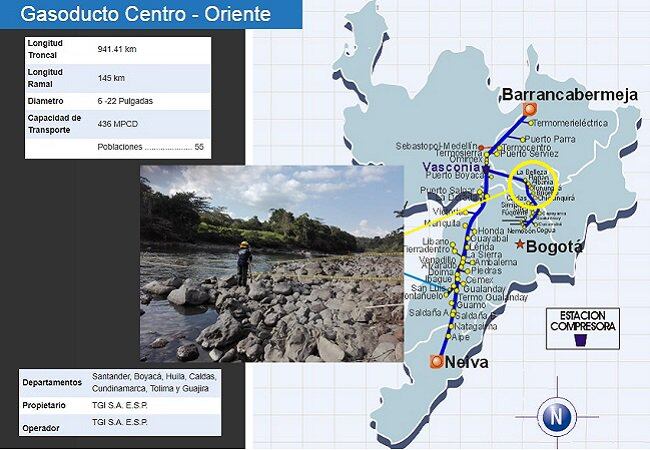The height and width of the screenshot is (450, 650).
Task: Select the Departamentos row in lower table
Action: point(119,382)
